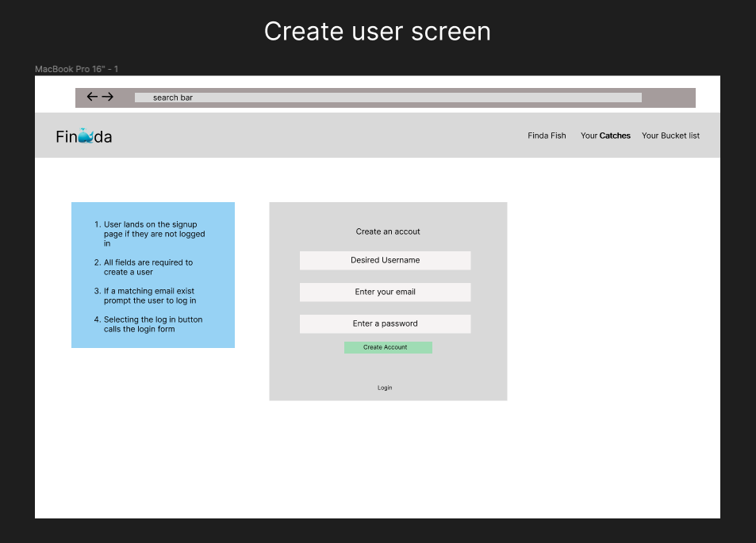The height and width of the screenshot is (543, 756).
Task: Click the browser forward arrow
Action: tap(108, 97)
